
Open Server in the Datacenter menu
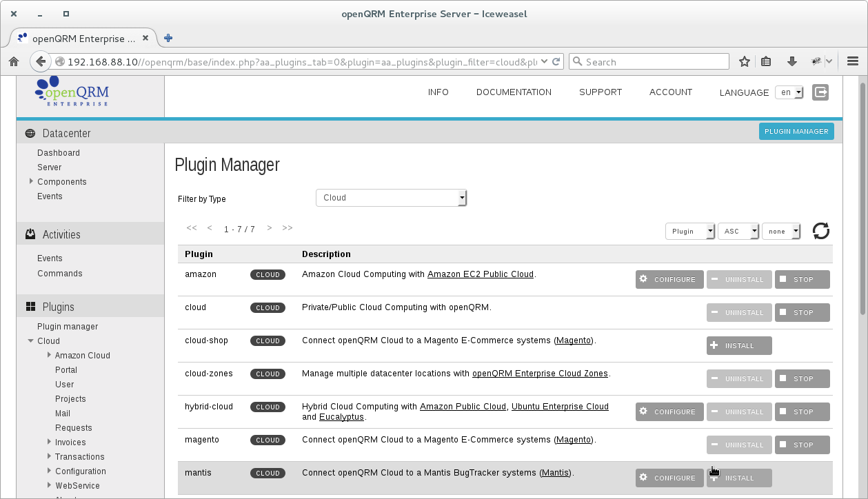50,167
